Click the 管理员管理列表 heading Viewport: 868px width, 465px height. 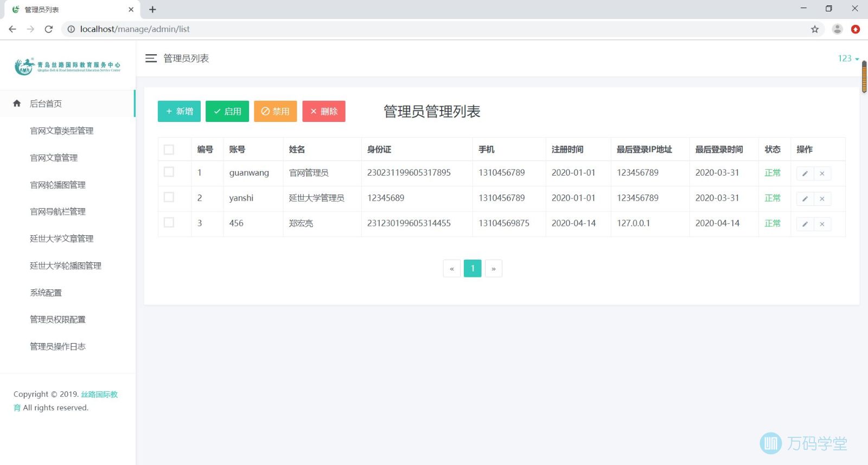click(432, 112)
